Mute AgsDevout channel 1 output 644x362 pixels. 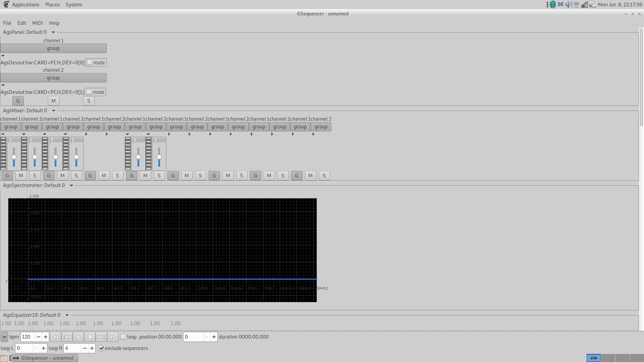90,63
